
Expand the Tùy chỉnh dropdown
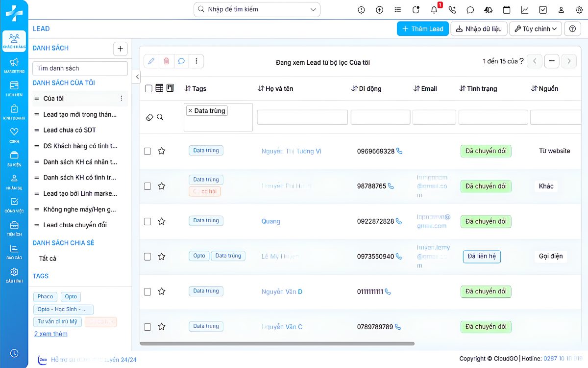(x=536, y=29)
